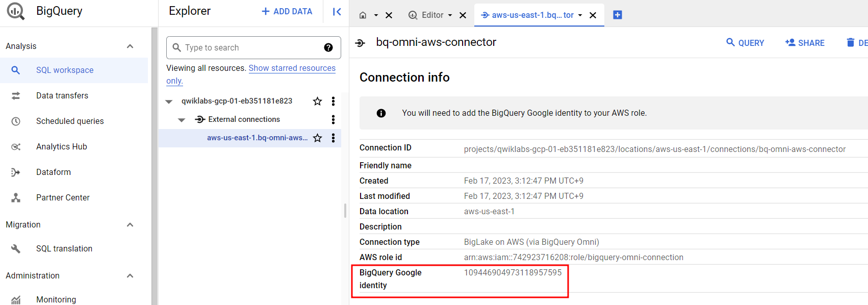Click the delete trash icon
Image resolution: width=868 pixels, height=305 pixels.
(851, 42)
